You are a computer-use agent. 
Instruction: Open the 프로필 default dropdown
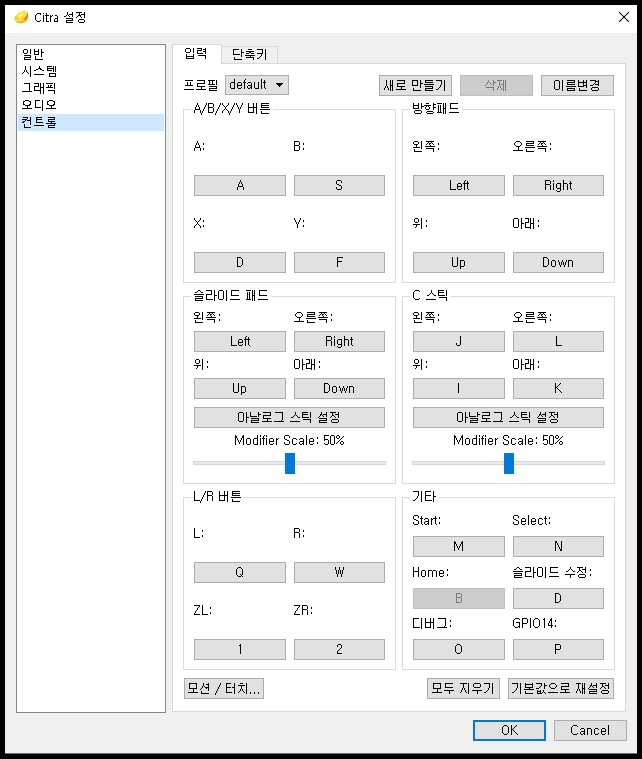(x=257, y=85)
